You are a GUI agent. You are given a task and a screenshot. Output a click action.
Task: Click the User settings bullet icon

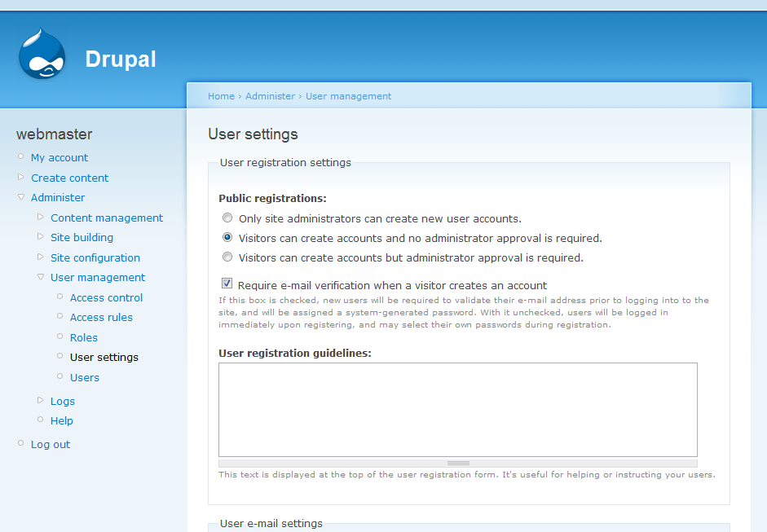pyautogui.click(x=60, y=356)
